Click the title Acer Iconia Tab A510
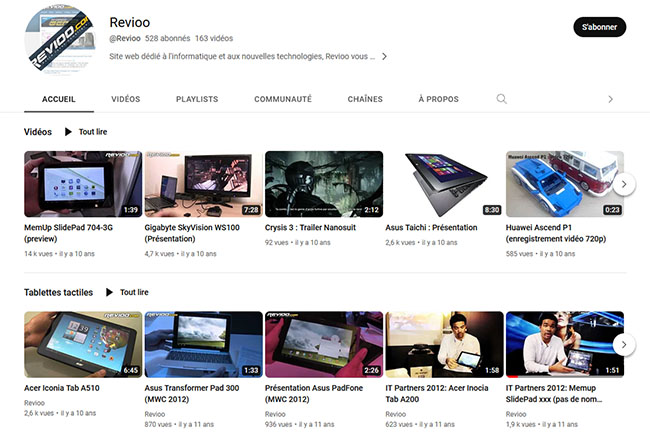The image size is (650, 442). point(62,388)
